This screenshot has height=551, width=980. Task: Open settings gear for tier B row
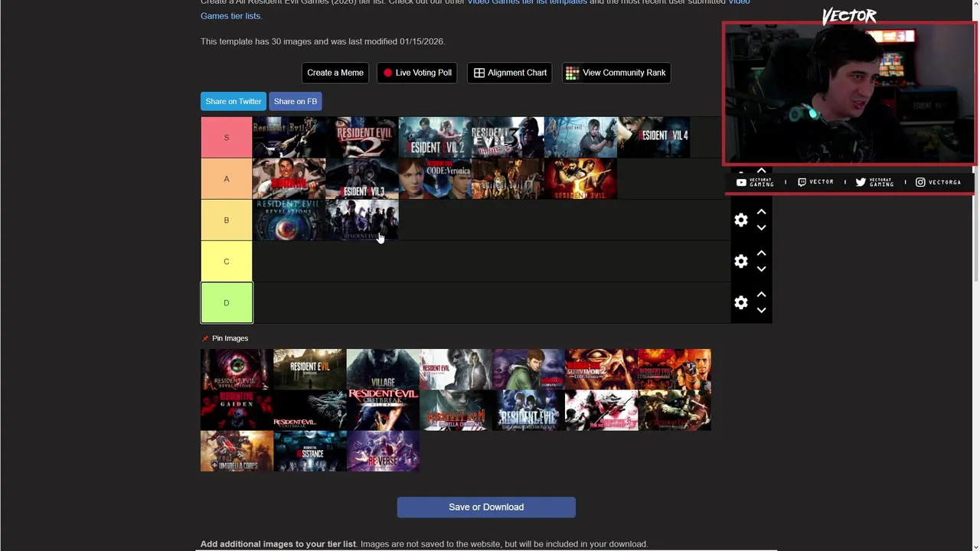coord(741,220)
